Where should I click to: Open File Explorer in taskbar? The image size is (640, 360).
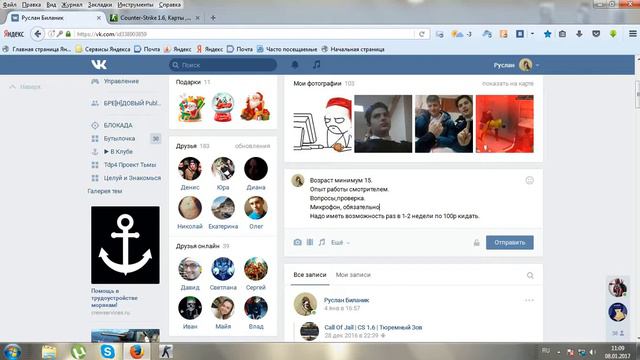[x=49, y=351]
